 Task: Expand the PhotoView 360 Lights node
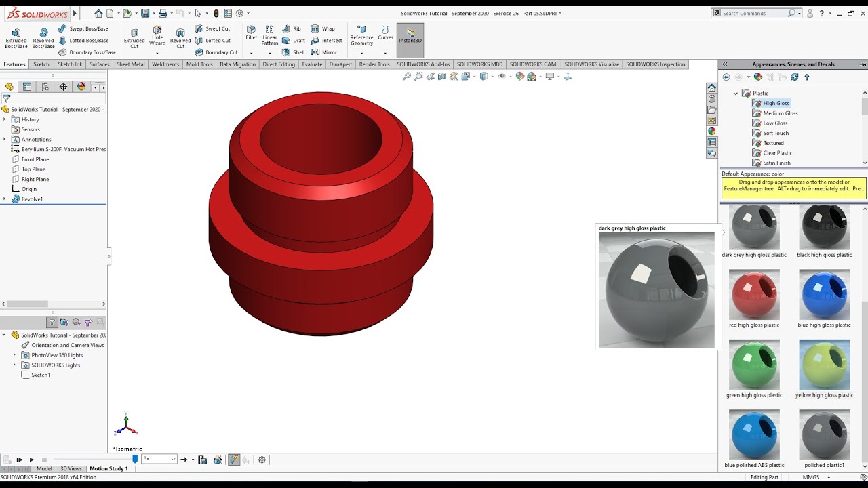(x=14, y=355)
